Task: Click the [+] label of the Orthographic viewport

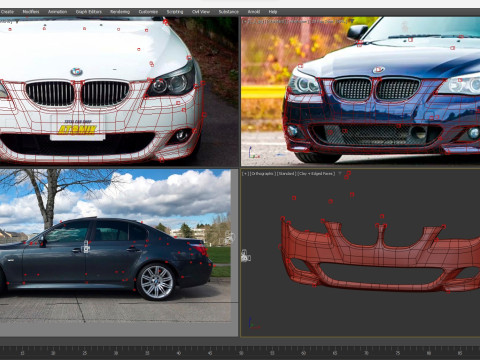Action: [245, 174]
